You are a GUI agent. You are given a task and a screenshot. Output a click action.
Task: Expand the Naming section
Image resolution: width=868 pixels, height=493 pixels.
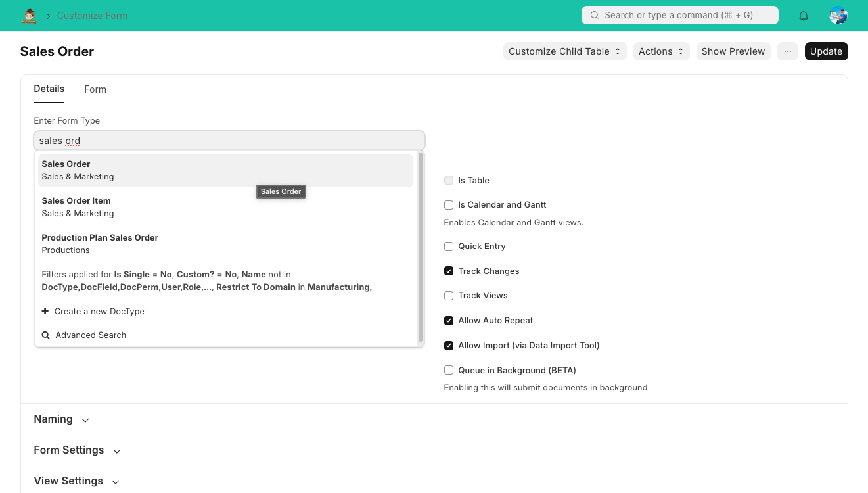tap(60, 419)
